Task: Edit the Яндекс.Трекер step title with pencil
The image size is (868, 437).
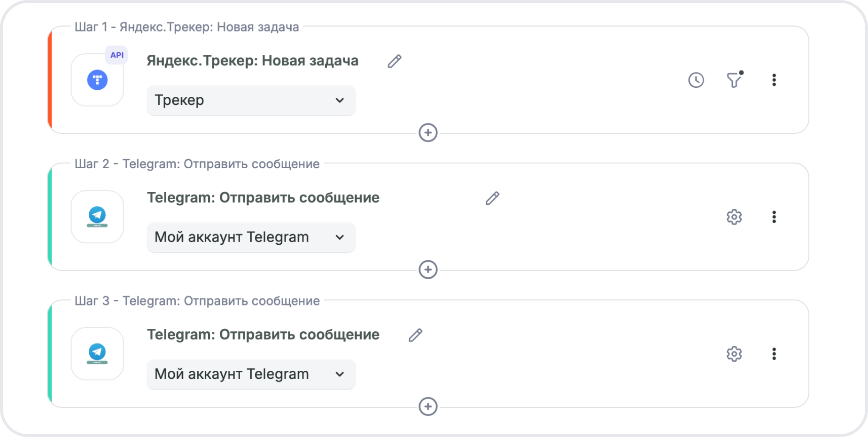Action: click(x=395, y=61)
